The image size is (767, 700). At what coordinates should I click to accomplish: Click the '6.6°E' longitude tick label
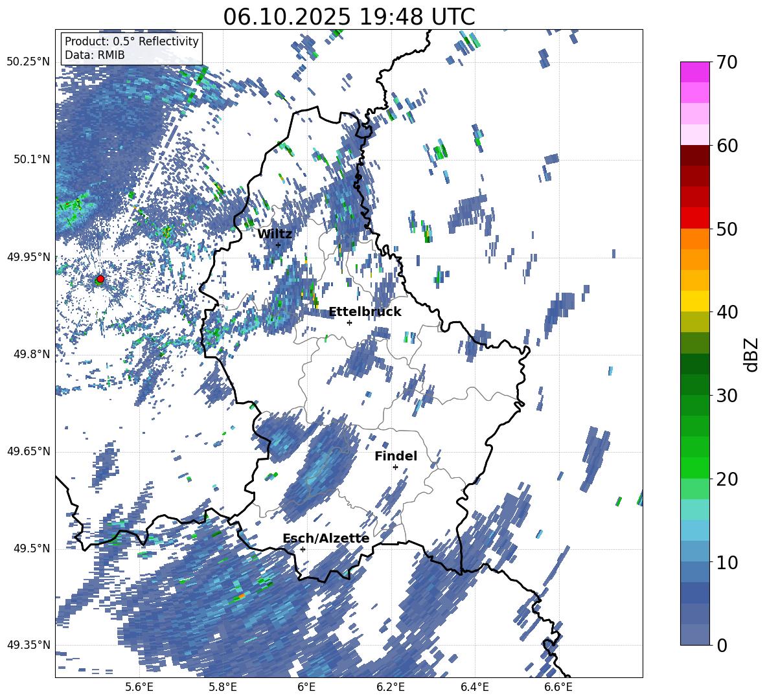pyautogui.click(x=558, y=687)
